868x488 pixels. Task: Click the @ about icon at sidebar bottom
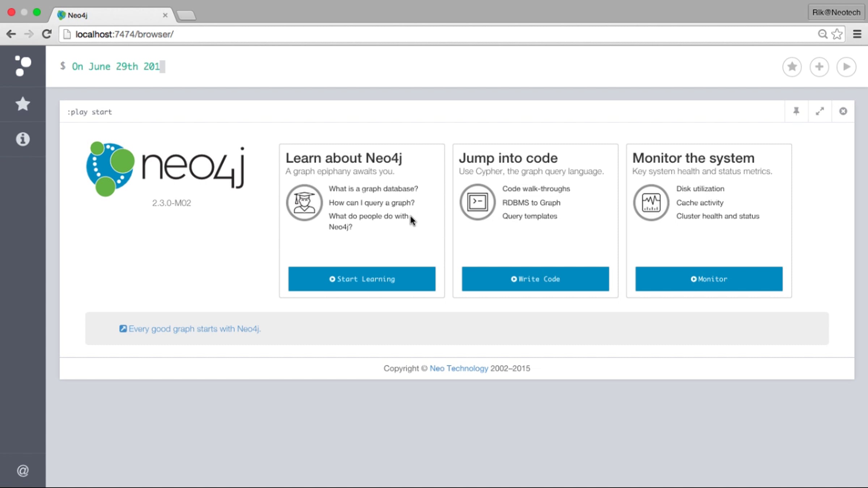pos(23,471)
